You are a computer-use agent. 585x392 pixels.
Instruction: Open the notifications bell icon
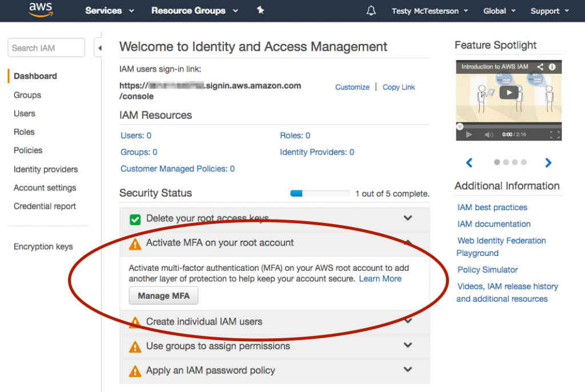[371, 10]
